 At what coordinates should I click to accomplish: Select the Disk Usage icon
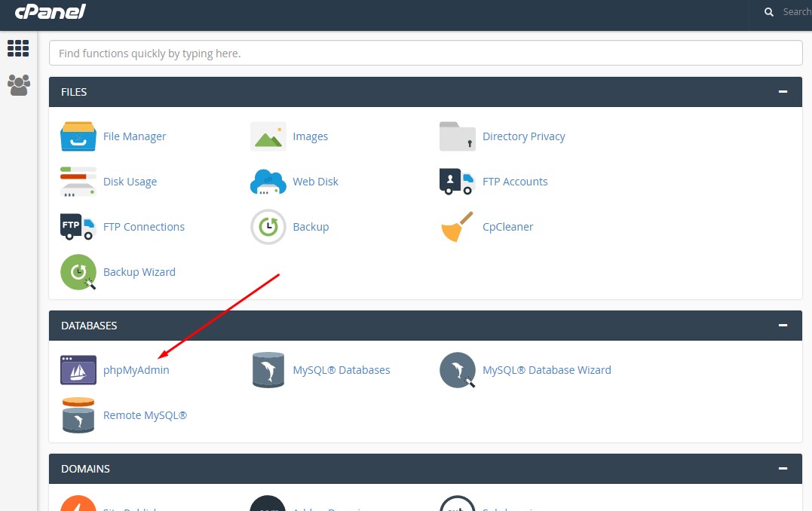(x=78, y=182)
